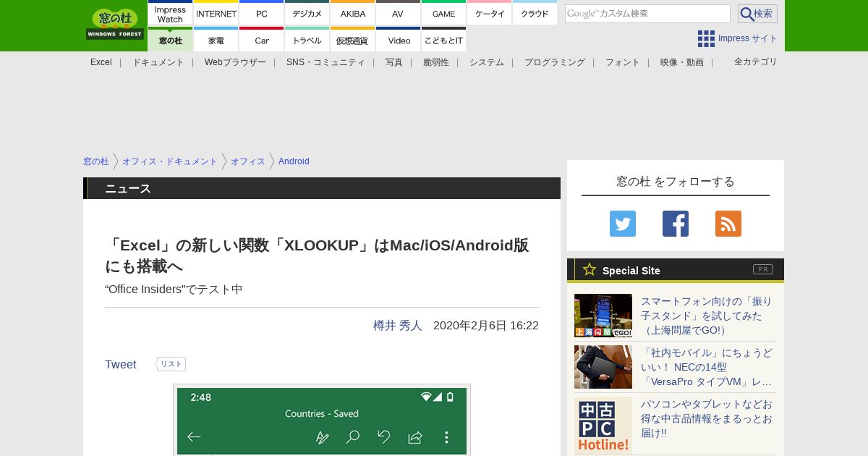Read スマートフォン向けの「振り子スタンド」article link
868x456 pixels.
coord(707,316)
